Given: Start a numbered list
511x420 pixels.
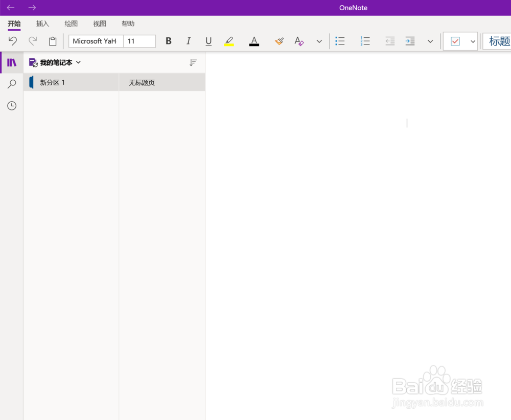Looking at the screenshot, I should click(x=365, y=41).
